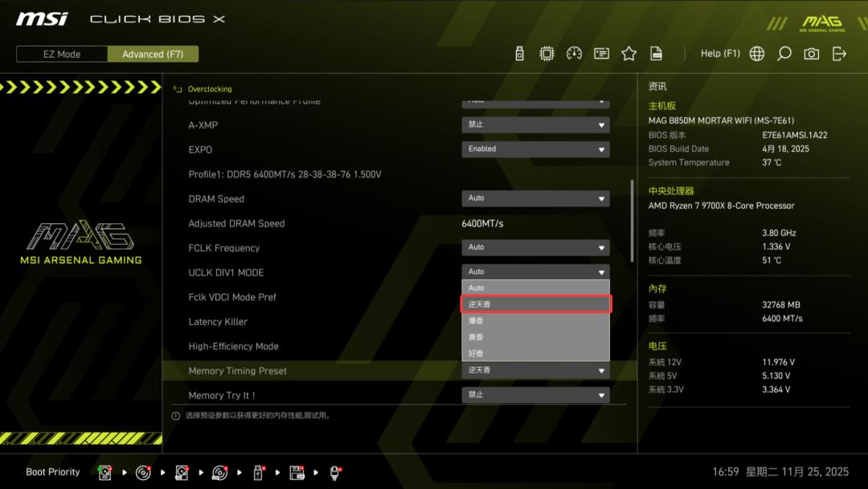Open Help (F1)

pos(720,54)
